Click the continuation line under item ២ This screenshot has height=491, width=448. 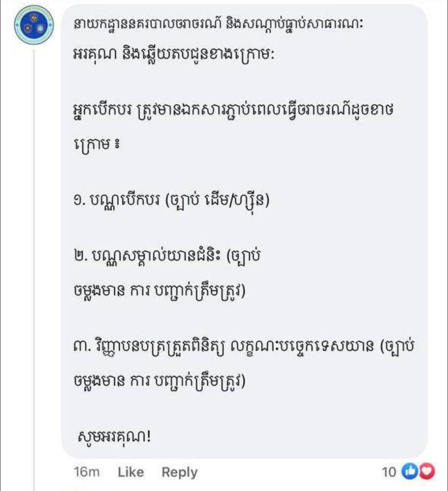pos(159,291)
